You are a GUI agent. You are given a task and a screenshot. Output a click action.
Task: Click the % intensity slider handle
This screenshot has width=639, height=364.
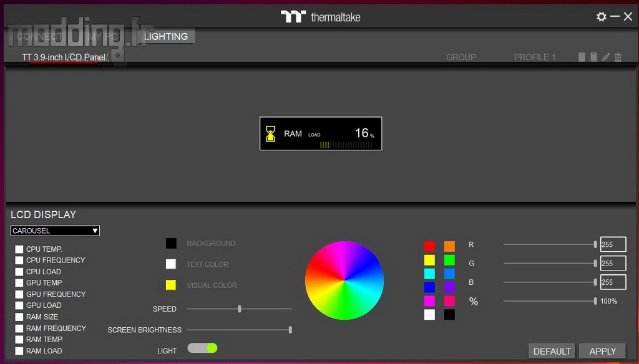(x=595, y=301)
